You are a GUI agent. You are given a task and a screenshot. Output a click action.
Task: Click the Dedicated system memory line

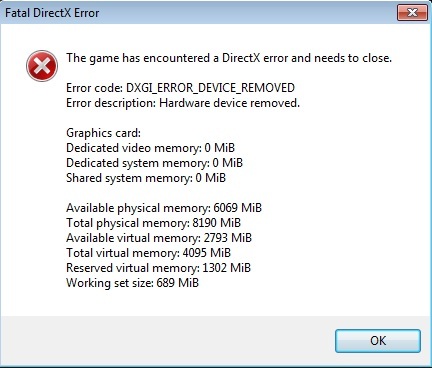pos(154,163)
